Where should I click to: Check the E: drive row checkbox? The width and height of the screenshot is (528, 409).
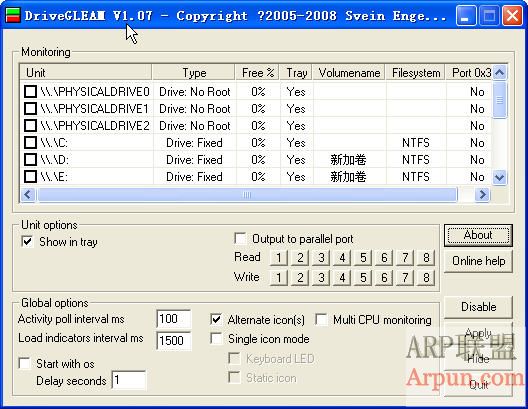[31, 176]
